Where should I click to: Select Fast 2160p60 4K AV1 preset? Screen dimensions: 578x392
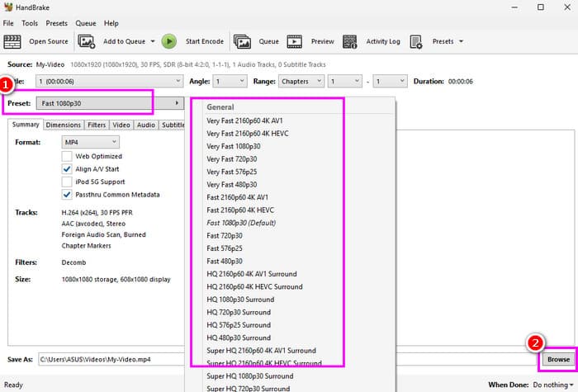point(238,197)
